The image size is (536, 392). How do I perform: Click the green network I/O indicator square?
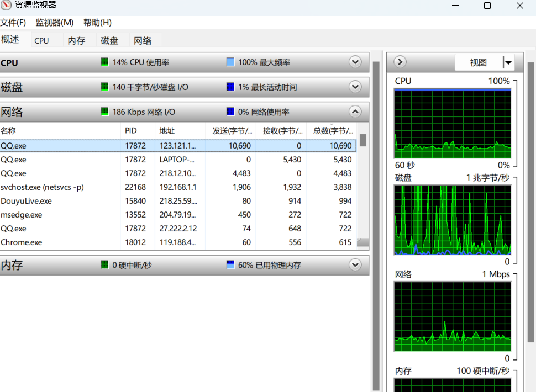[x=104, y=112]
